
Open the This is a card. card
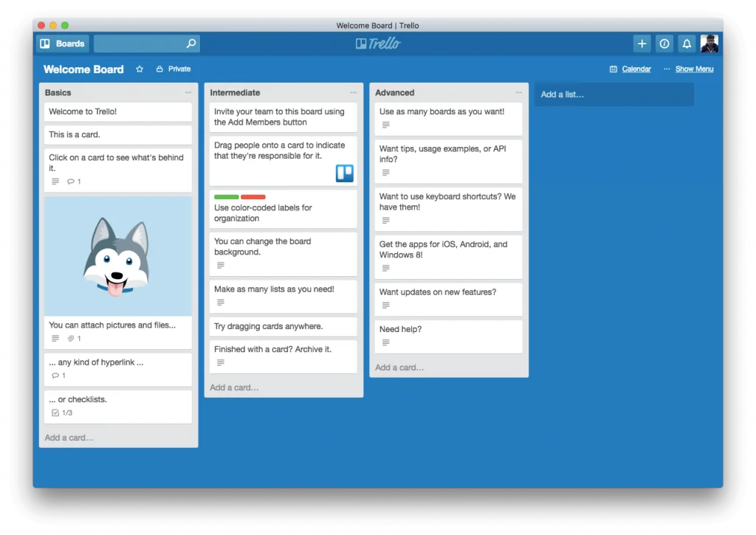tap(118, 135)
